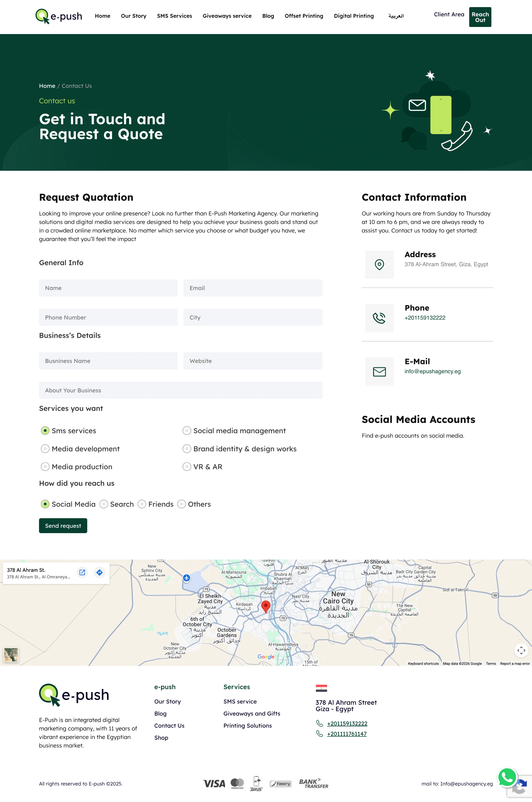The height and width of the screenshot is (802, 532).
Task: Choose Friends as how you reached us
Action: pos(142,504)
